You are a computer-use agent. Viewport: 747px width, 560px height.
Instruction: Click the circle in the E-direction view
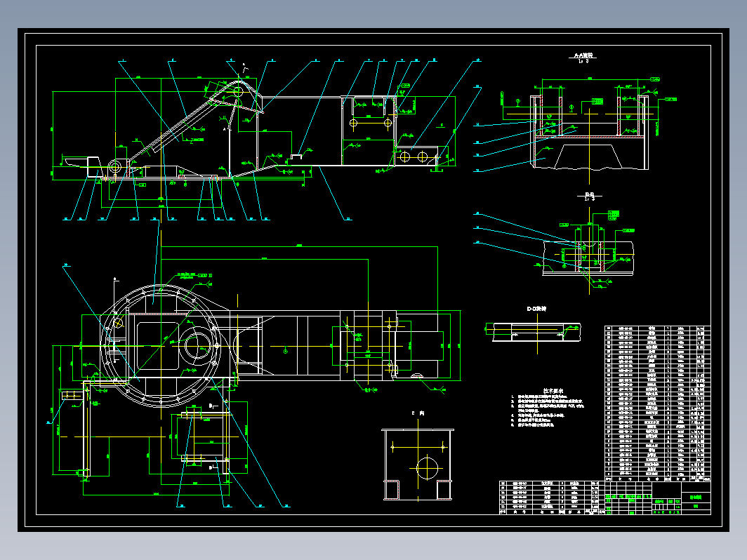click(x=427, y=467)
